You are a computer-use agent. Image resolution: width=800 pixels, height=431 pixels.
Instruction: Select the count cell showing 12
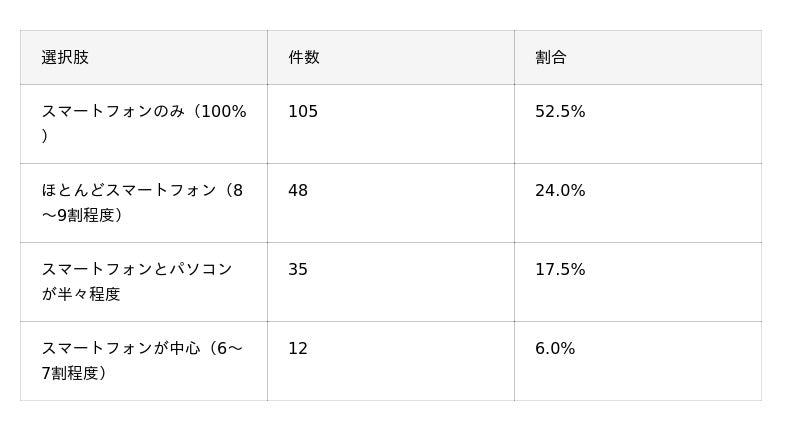391,361
